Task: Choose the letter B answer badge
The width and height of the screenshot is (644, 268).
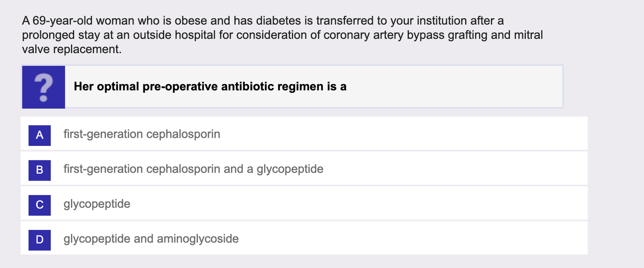Action: pyautogui.click(x=40, y=169)
